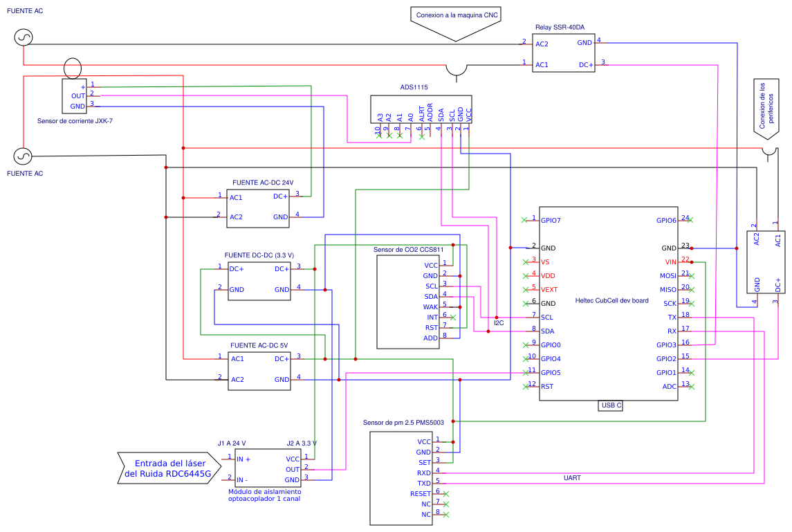Click the DC+ pin on Relay SSR-40DA
Image resolution: width=792 pixels, height=532 pixels.
pyautogui.click(x=585, y=65)
